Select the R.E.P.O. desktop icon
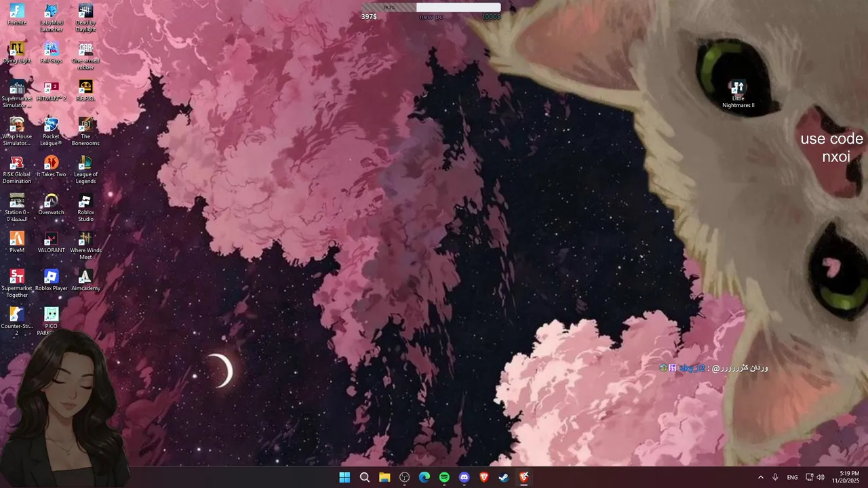 click(85, 90)
